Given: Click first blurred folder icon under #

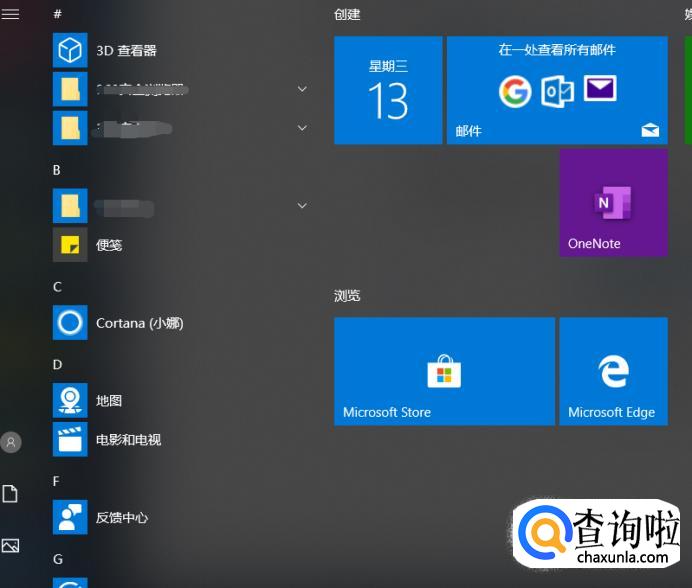Looking at the screenshot, I should pyautogui.click(x=70, y=89).
